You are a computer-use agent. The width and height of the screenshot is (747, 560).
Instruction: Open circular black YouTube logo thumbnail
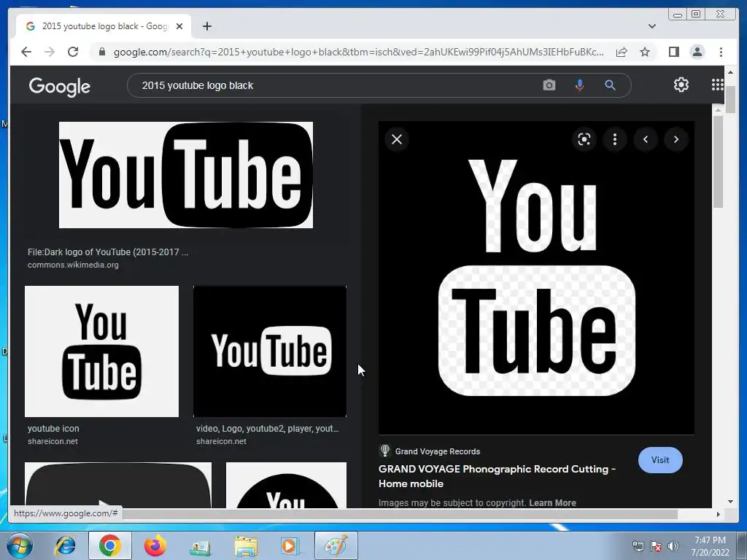[x=286, y=485]
